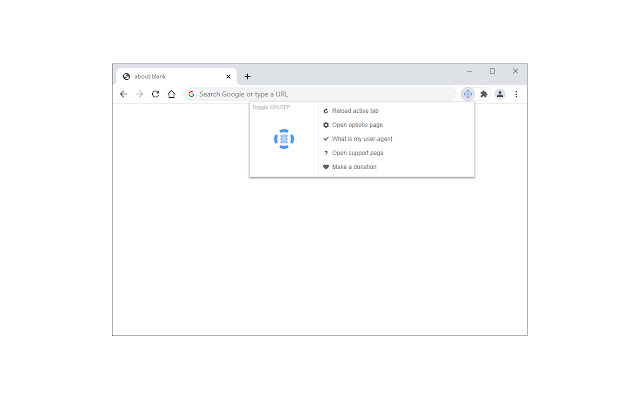The width and height of the screenshot is (640, 400).
Task: Click the Google logo in address bar
Action: coord(191,94)
